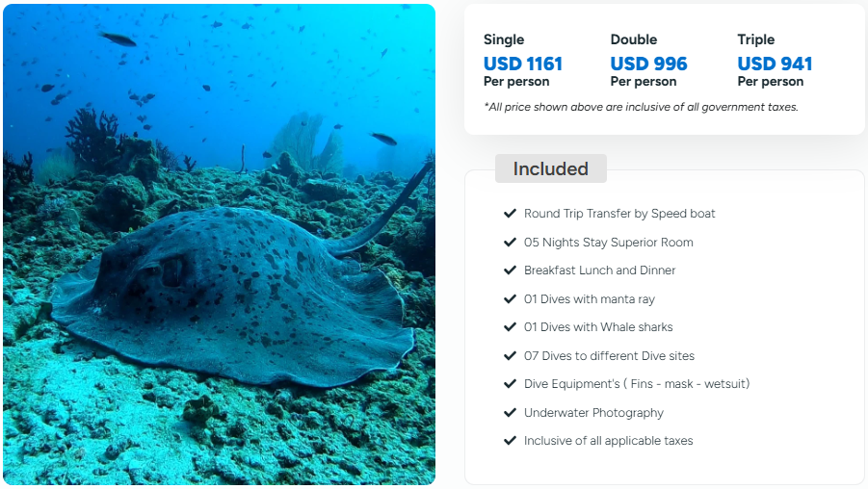Pick the Triple price USD 941

pyautogui.click(x=775, y=64)
